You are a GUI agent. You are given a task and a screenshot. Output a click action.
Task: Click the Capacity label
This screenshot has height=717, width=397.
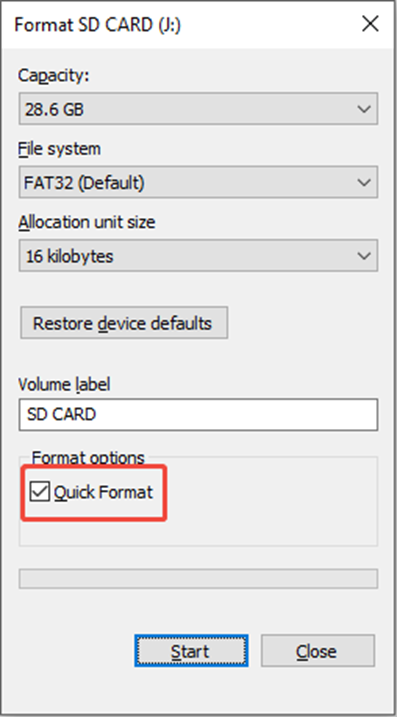click(53, 75)
